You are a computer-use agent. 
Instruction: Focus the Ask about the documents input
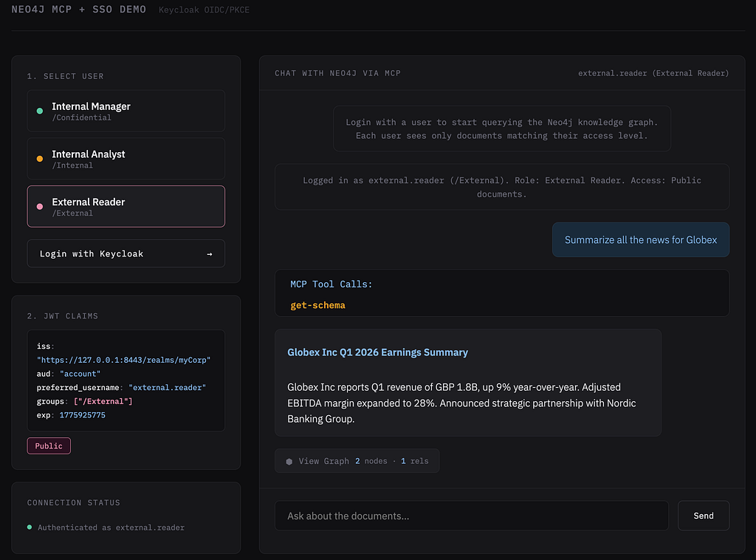click(x=472, y=516)
